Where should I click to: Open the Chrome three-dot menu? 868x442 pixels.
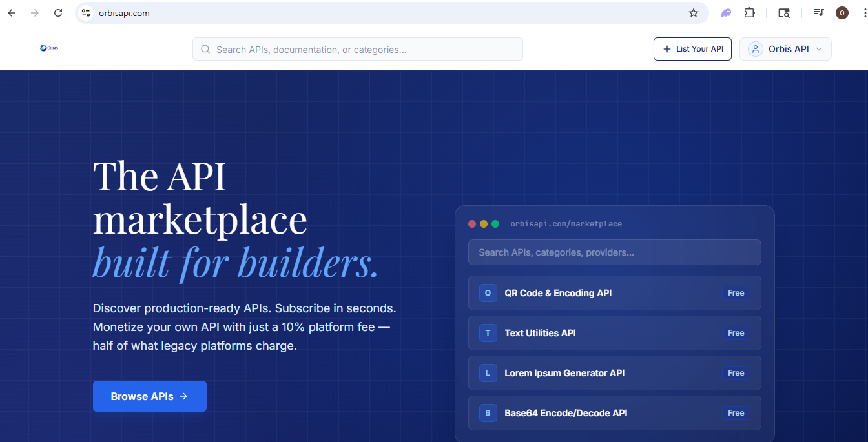coord(863,12)
